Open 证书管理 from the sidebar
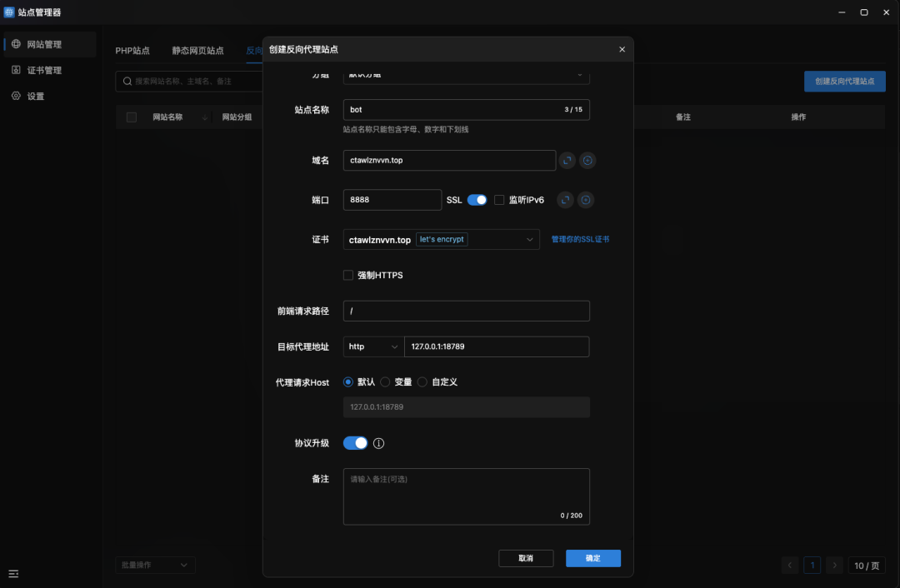This screenshot has width=900, height=588. (46, 70)
